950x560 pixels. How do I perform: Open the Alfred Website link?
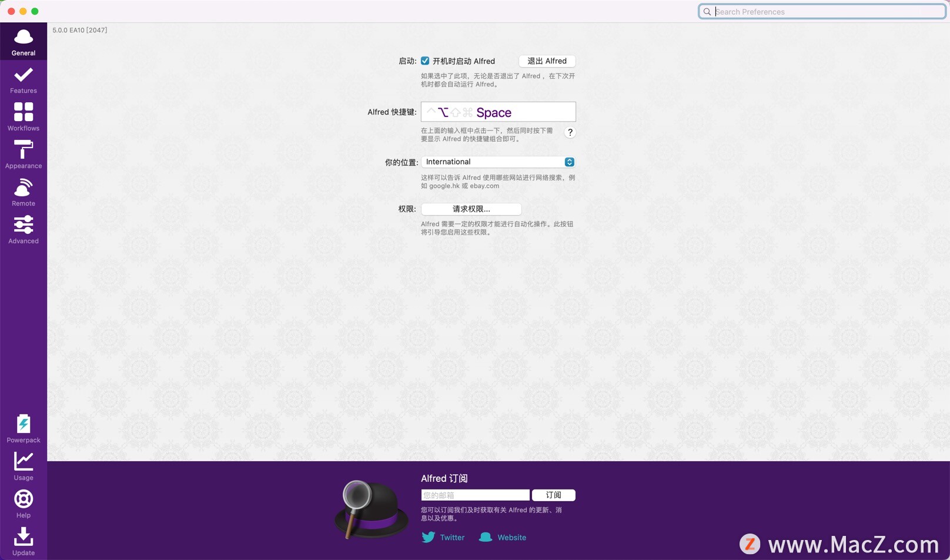click(x=511, y=538)
